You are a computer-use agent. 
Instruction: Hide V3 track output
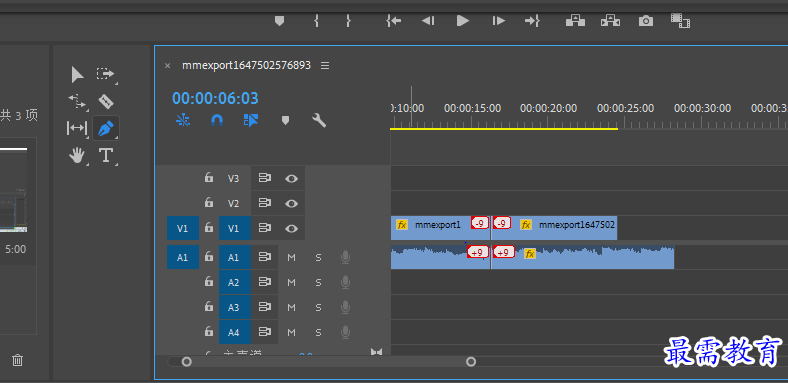[291, 178]
